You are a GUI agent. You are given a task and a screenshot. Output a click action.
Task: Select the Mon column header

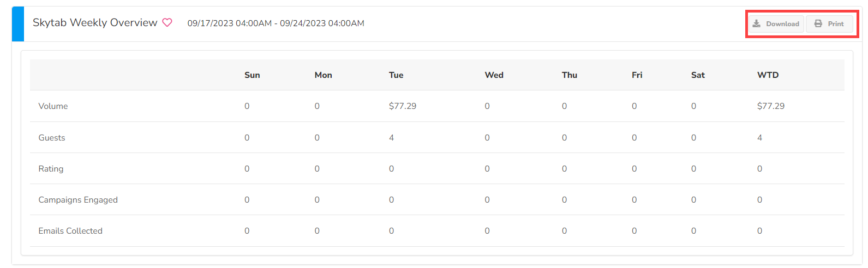click(x=323, y=75)
